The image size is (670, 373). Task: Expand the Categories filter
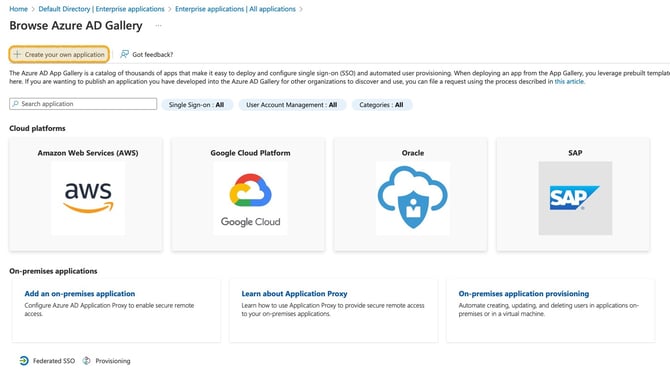pyautogui.click(x=382, y=105)
